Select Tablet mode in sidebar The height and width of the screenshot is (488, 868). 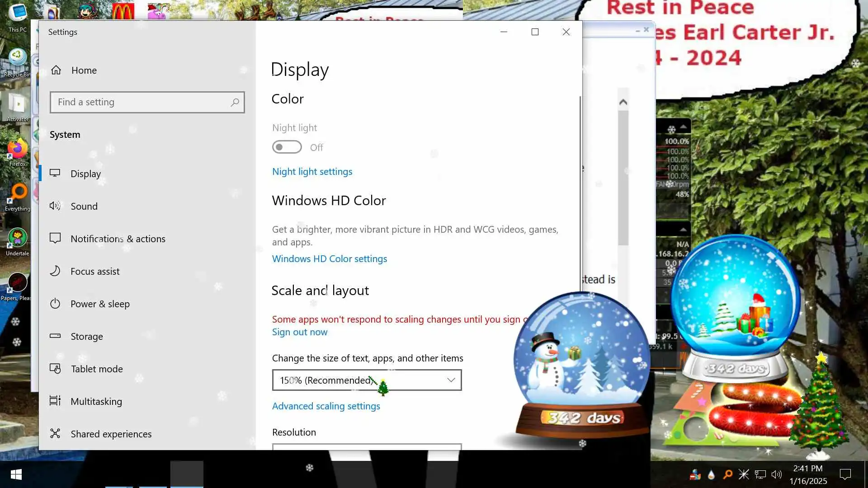[x=97, y=369]
